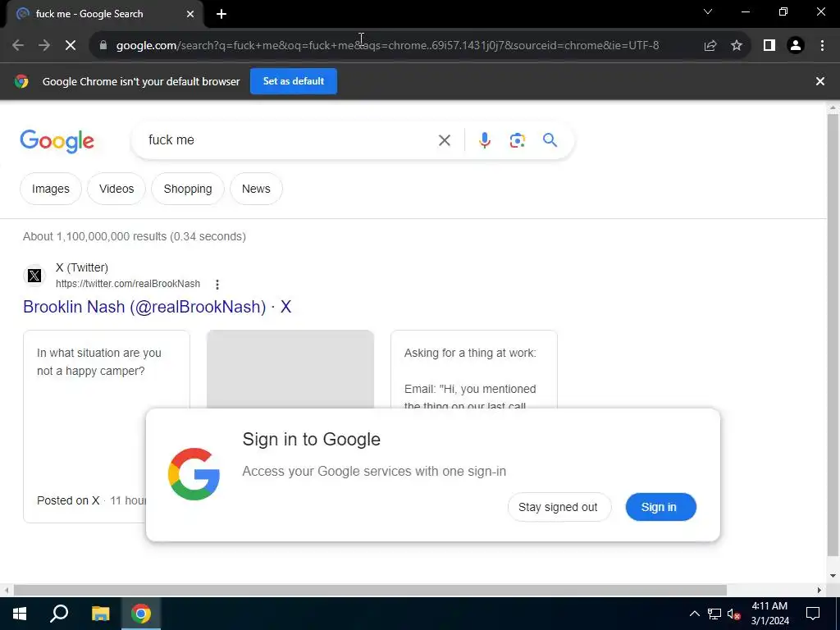Show hidden system tray icons

tap(694, 614)
